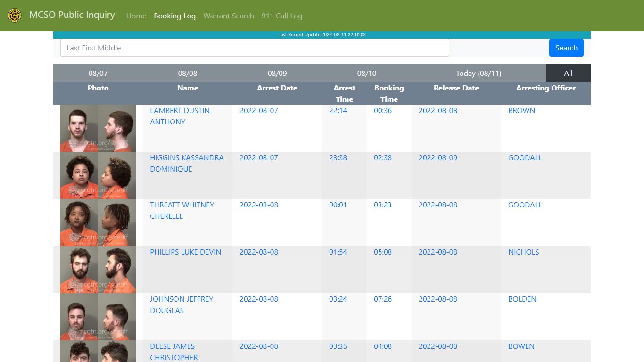Click arrest time 03:24

tap(338, 299)
